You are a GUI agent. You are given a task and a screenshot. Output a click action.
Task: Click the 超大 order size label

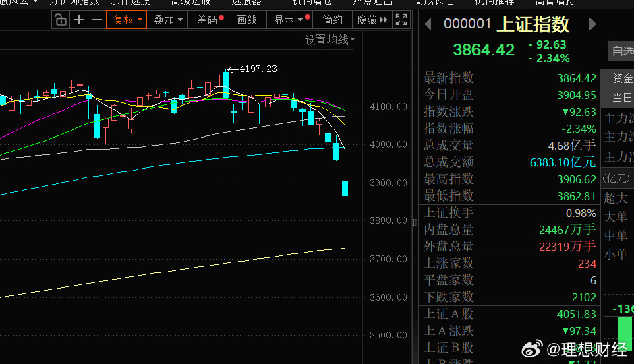click(x=616, y=198)
